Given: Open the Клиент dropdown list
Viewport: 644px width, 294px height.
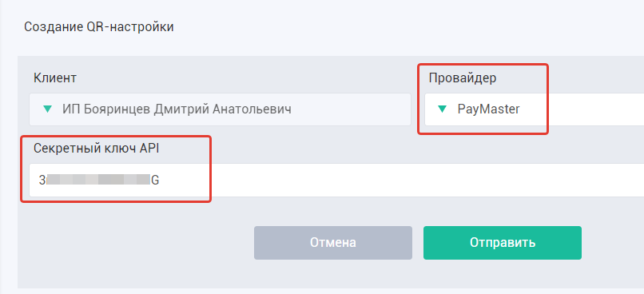Looking at the screenshot, I should tap(220, 109).
